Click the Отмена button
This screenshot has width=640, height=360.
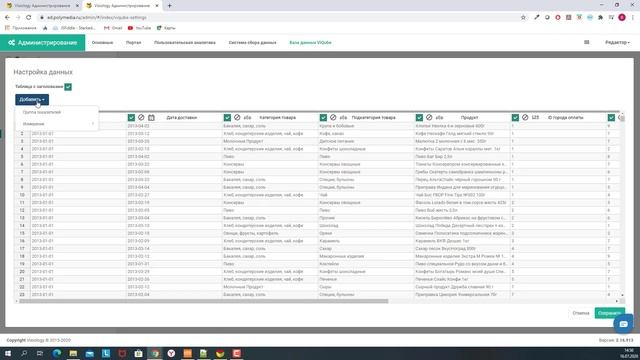coord(581,313)
